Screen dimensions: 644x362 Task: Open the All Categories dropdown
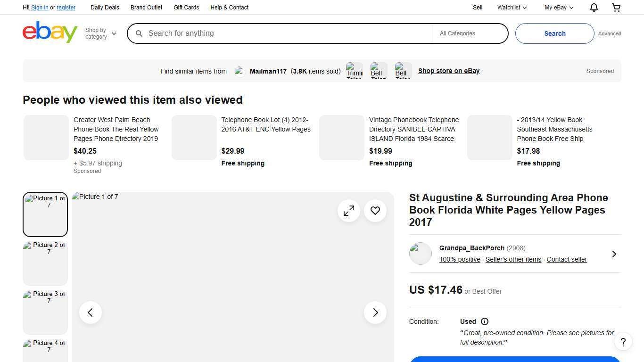pos(470,33)
